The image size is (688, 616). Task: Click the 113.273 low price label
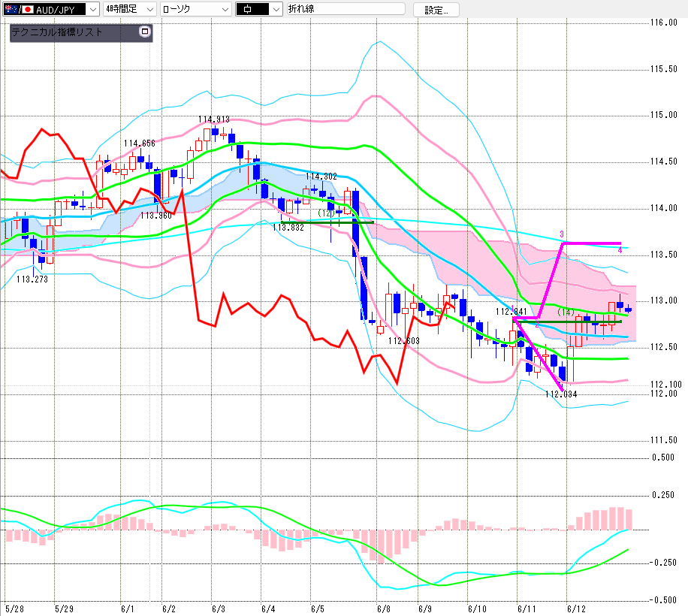coord(32,279)
